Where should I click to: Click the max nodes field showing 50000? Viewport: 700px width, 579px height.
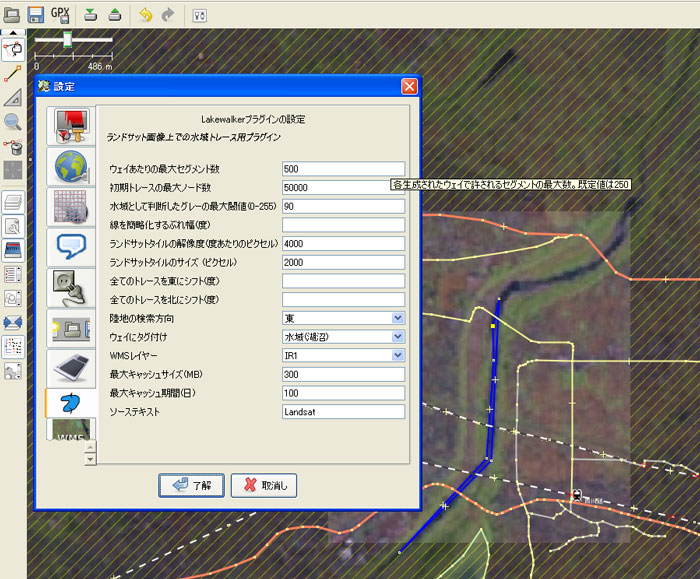tap(343, 187)
